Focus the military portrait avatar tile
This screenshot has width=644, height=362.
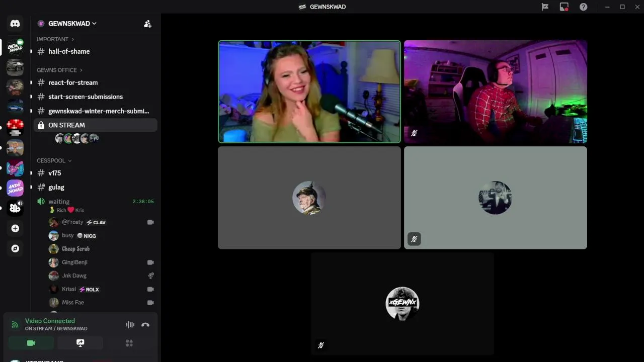[x=309, y=198]
